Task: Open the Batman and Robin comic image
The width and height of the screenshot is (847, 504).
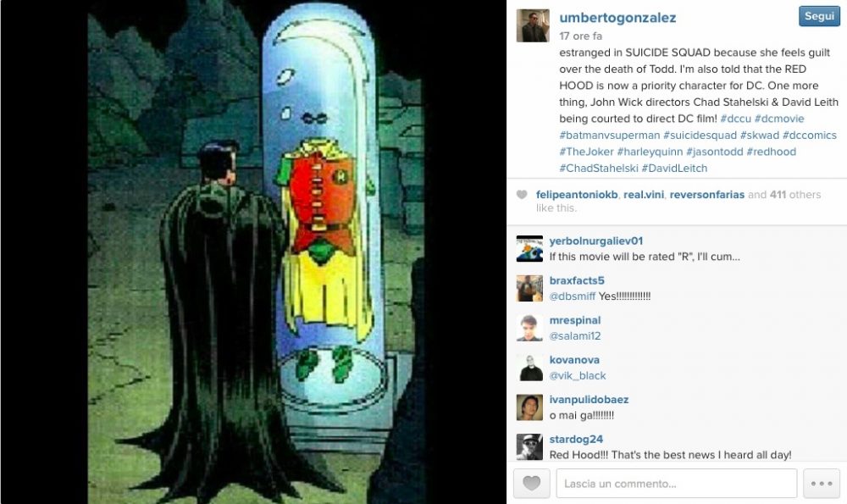Action: (x=253, y=252)
